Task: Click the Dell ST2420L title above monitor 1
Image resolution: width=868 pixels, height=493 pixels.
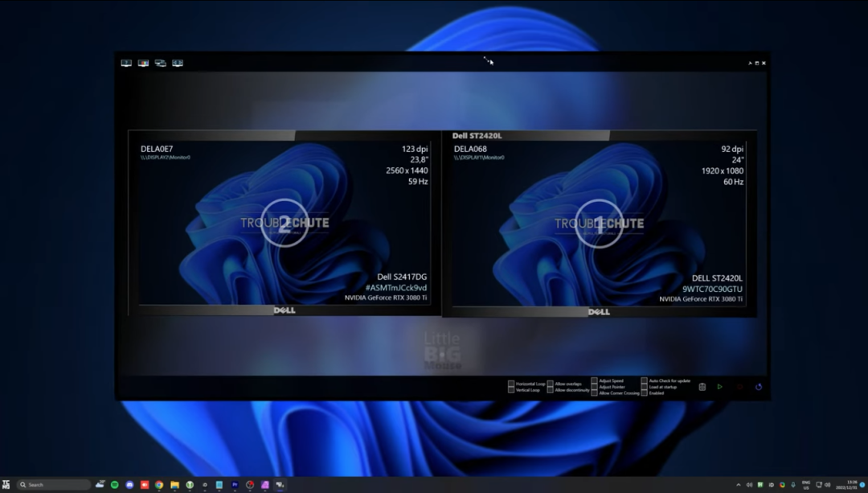Action: pos(477,136)
